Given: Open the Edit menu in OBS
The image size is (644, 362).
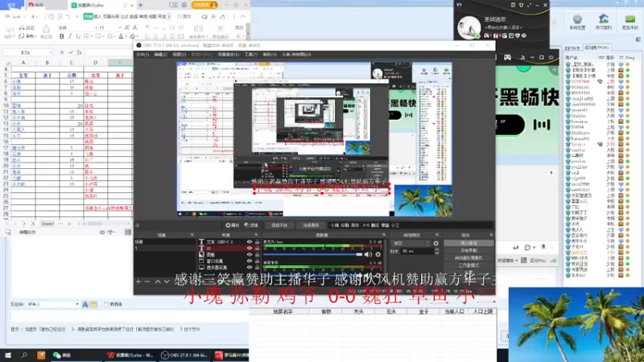Looking at the screenshot, I should 160,55.
